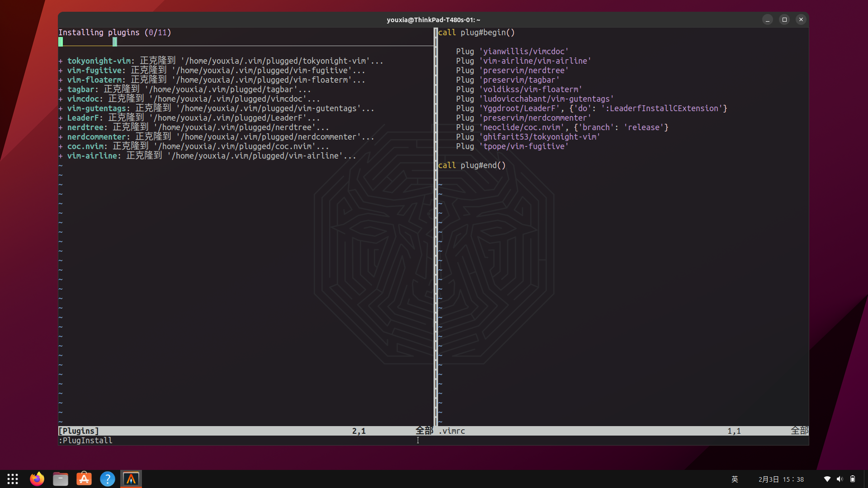Maximize the terminal window
The height and width of the screenshot is (488, 868).
(x=784, y=19)
